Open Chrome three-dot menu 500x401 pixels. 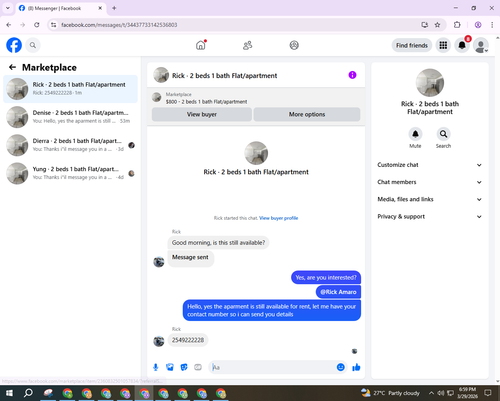492,25
